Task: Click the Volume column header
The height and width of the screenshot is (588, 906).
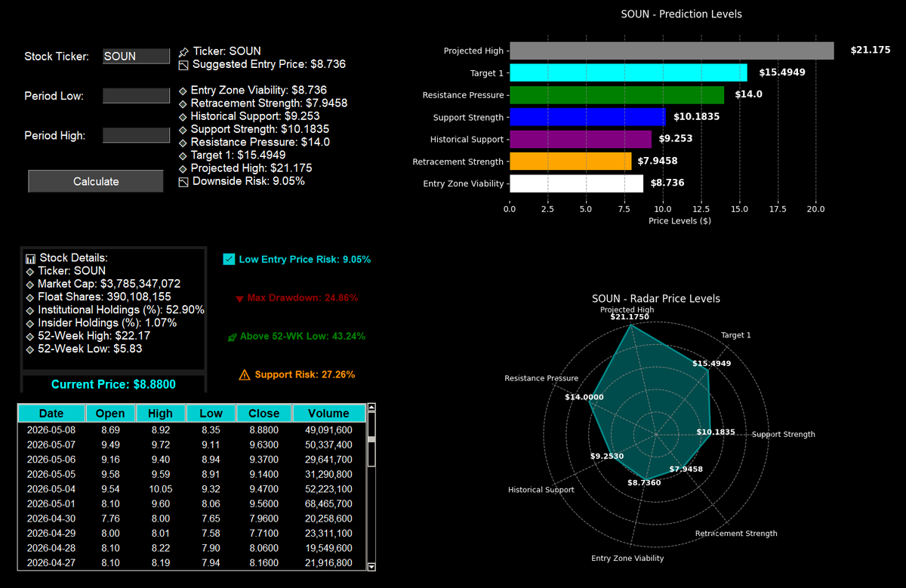Action: [x=328, y=413]
